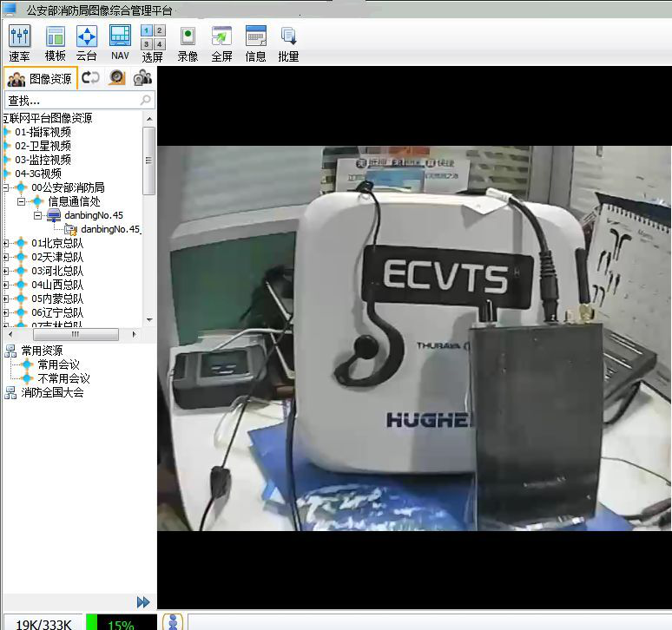Click tree horizontal scrollbar right arrow
This screenshot has width=672, height=630.
pos(135,334)
